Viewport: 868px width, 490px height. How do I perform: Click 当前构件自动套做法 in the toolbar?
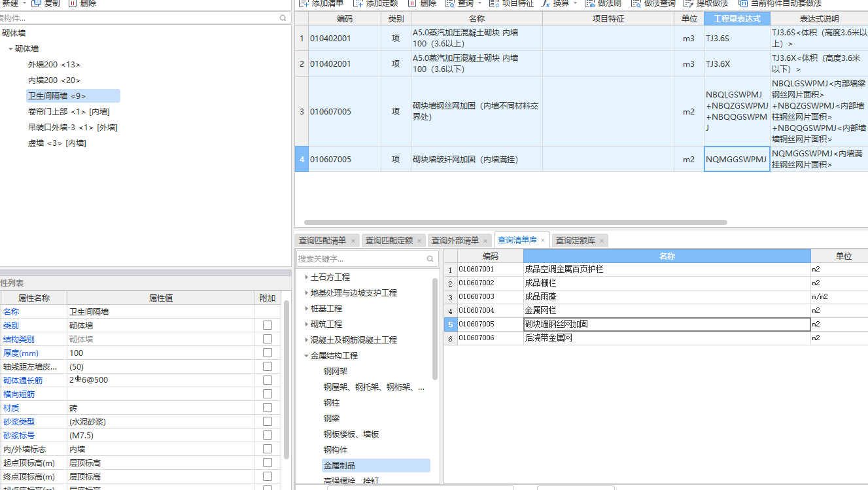[x=780, y=3]
